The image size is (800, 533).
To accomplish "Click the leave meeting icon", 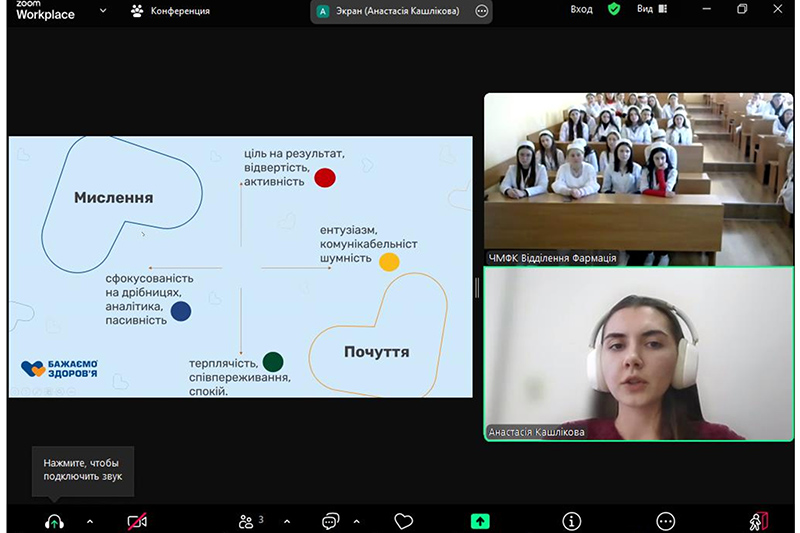I will pos(758,521).
